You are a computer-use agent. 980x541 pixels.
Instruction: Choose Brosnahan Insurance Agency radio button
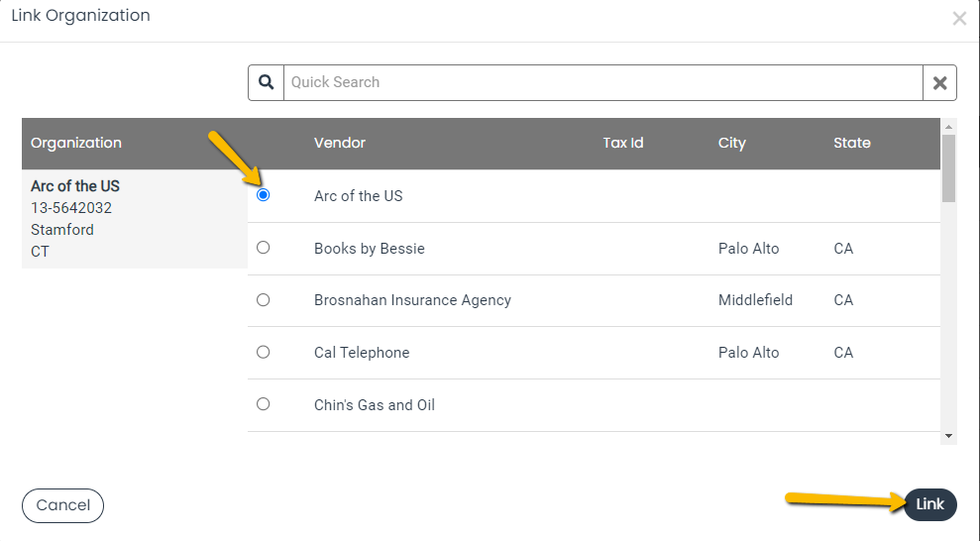point(264,300)
